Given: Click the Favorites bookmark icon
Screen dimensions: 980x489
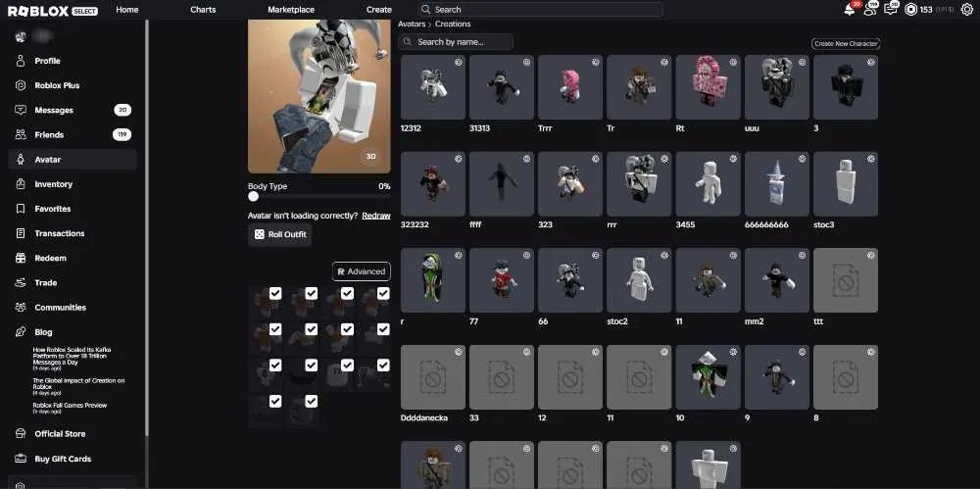Looking at the screenshot, I should coord(21,209).
